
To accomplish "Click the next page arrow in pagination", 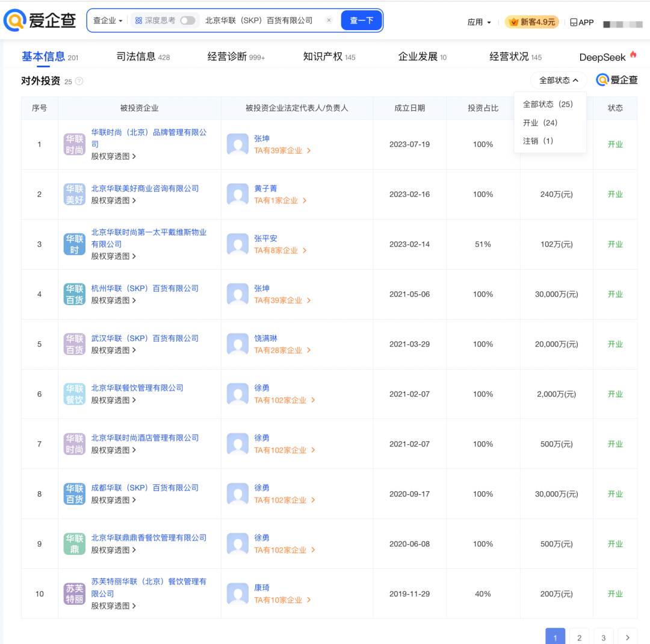I will coord(628,636).
